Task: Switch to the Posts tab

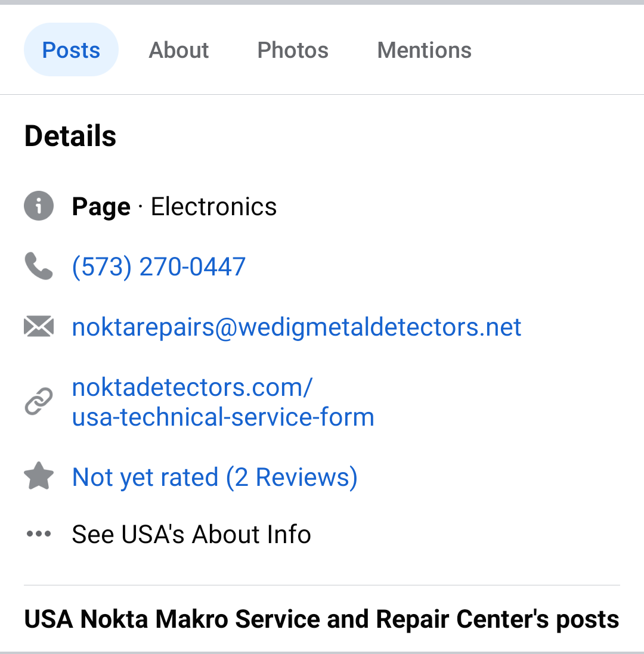Action: (x=72, y=50)
